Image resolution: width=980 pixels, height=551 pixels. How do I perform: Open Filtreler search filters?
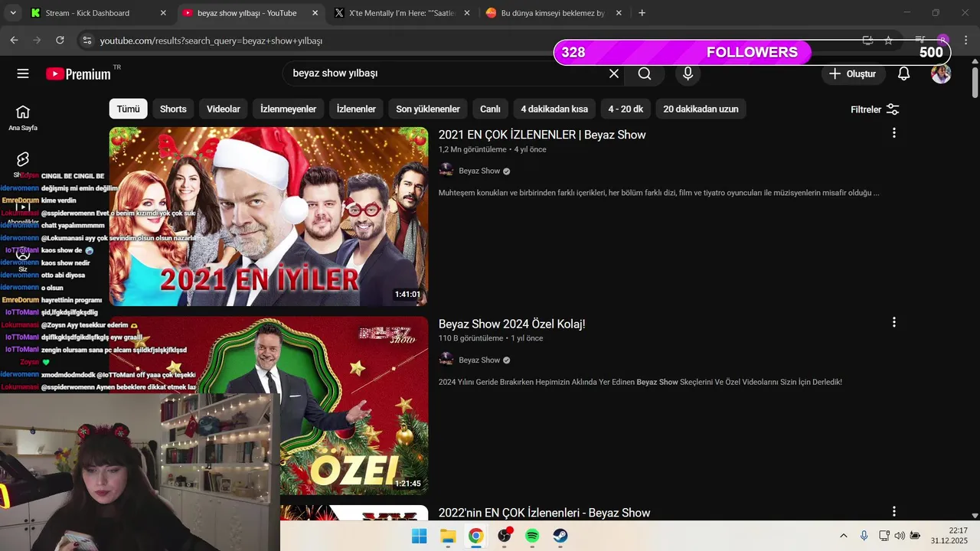click(x=875, y=109)
